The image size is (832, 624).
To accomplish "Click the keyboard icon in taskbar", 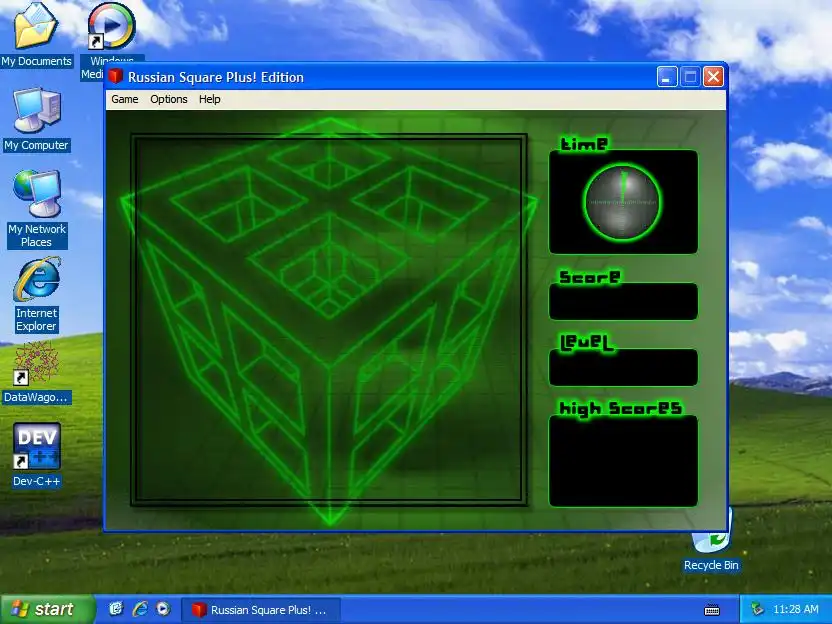I will [x=712, y=611].
